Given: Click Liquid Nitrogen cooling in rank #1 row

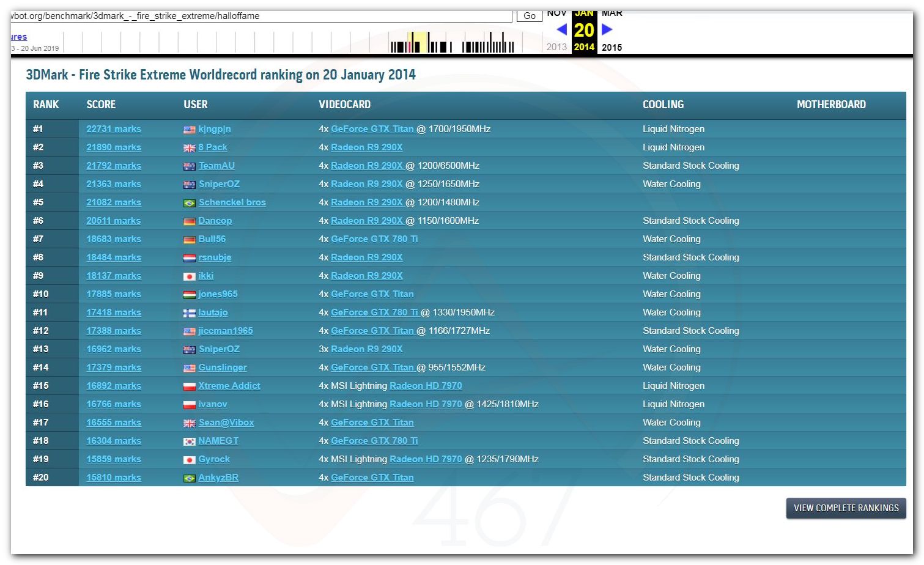Looking at the screenshot, I should 673,129.
